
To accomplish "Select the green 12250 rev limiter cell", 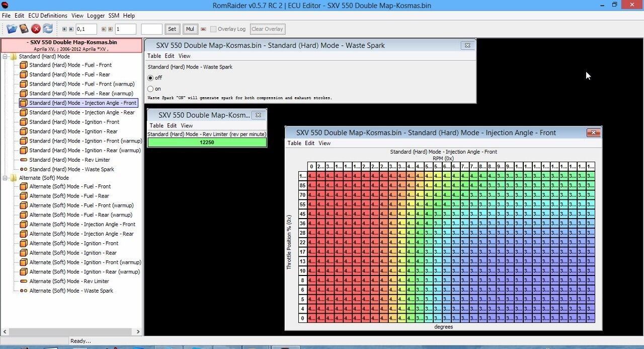I will 207,143.
